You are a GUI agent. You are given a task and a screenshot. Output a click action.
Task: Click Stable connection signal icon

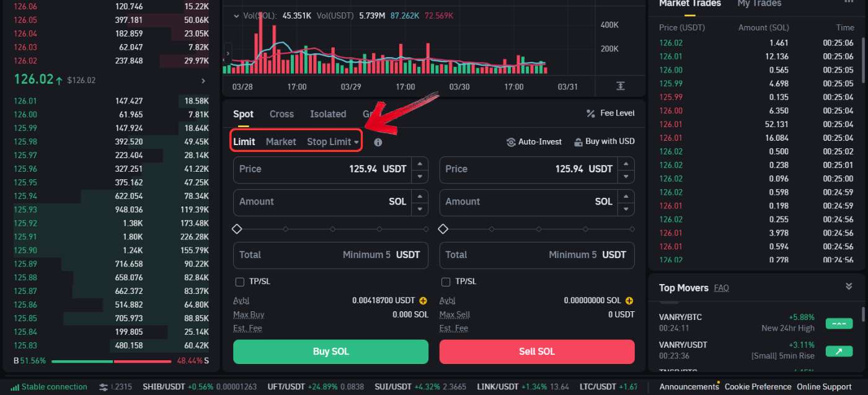(x=15, y=387)
